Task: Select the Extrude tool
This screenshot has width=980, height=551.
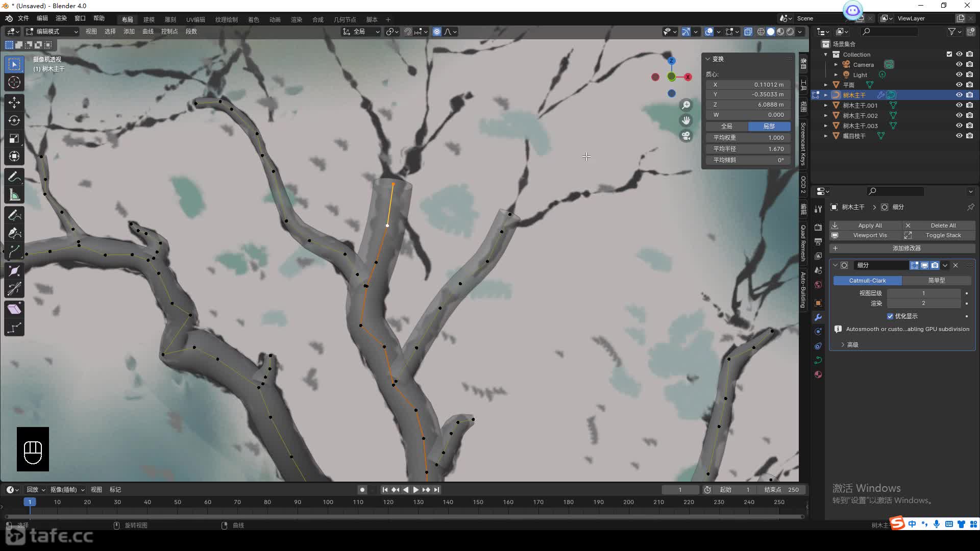Action: click(x=14, y=251)
